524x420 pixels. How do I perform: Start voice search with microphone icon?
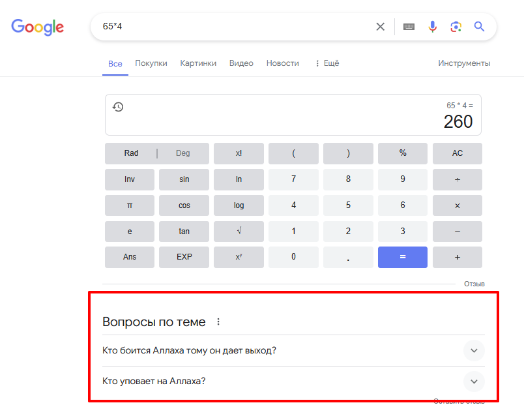pyautogui.click(x=432, y=27)
